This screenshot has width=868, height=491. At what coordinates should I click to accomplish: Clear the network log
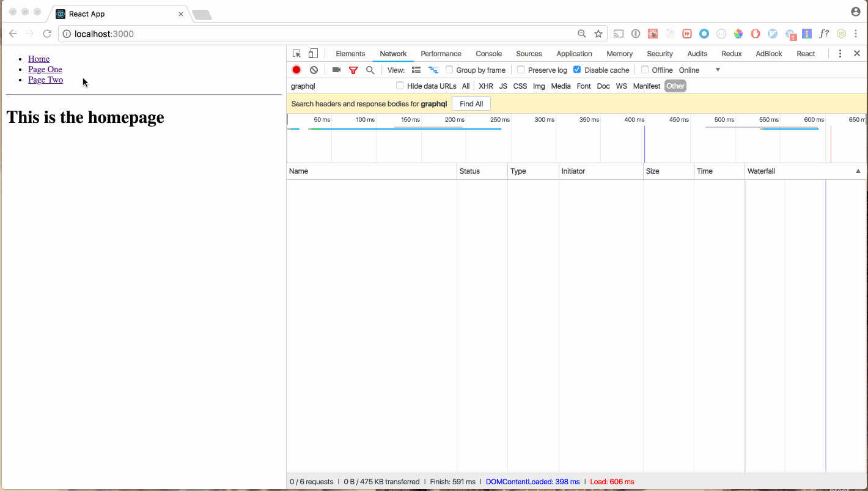[x=314, y=70]
